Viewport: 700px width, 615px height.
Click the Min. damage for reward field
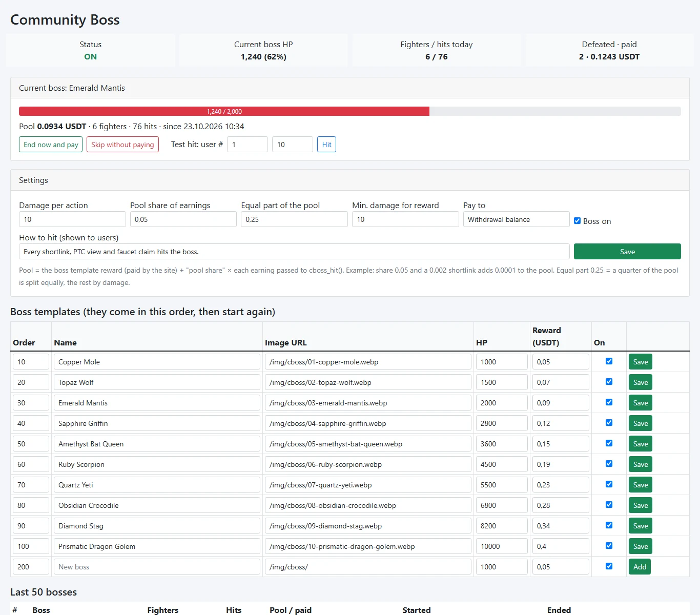(x=405, y=219)
